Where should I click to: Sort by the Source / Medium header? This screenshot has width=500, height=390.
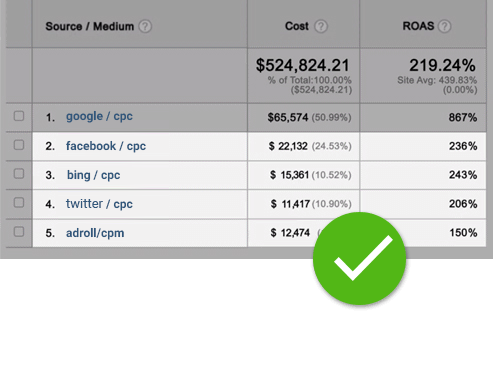(90, 26)
